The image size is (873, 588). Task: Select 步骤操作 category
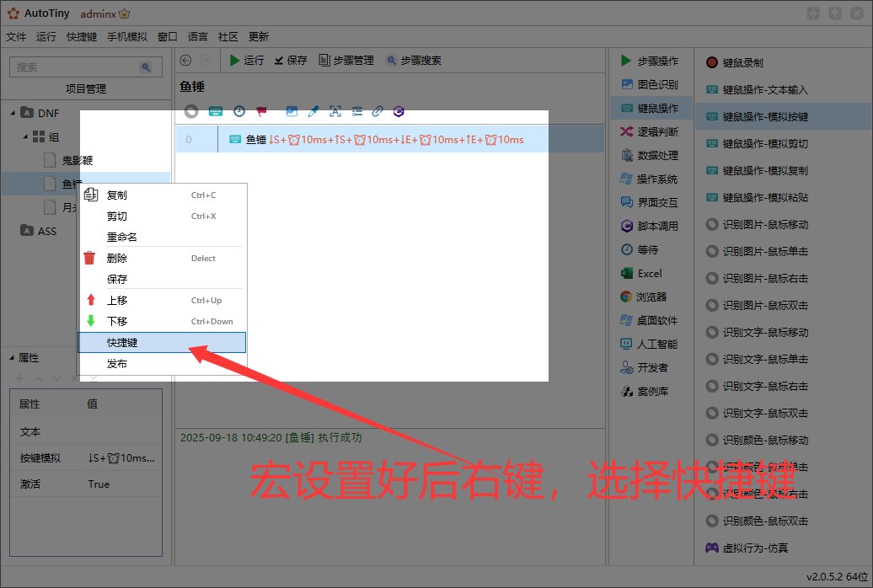click(651, 61)
